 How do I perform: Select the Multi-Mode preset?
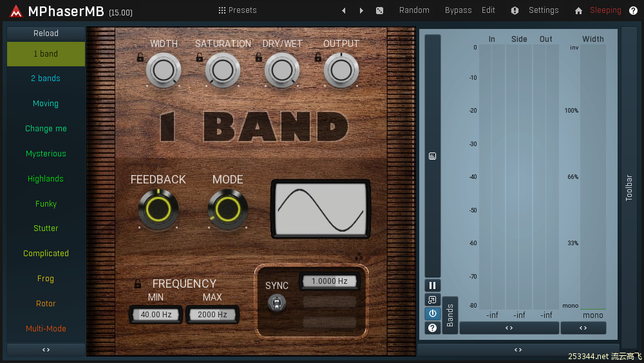(46, 328)
